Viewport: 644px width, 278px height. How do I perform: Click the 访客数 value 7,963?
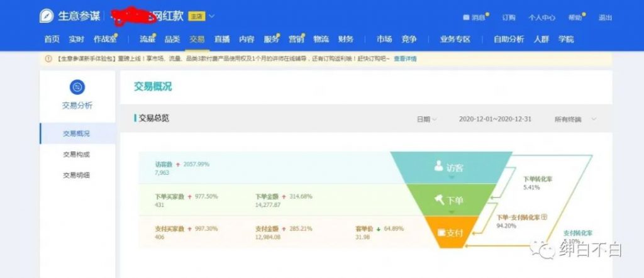[x=162, y=172]
